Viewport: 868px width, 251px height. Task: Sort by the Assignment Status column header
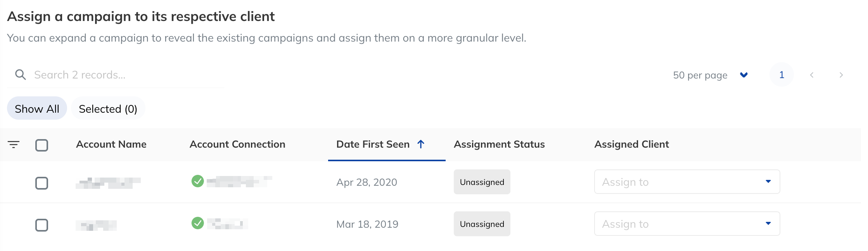click(499, 144)
